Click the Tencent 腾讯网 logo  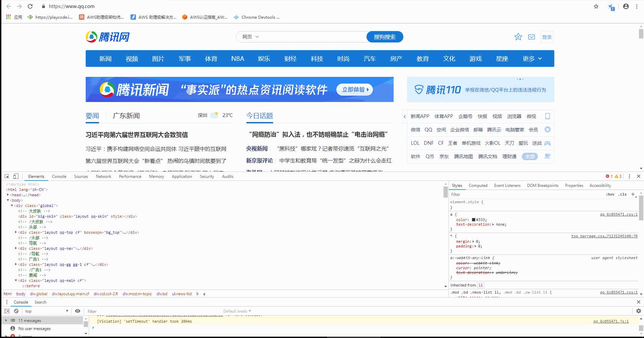108,37
